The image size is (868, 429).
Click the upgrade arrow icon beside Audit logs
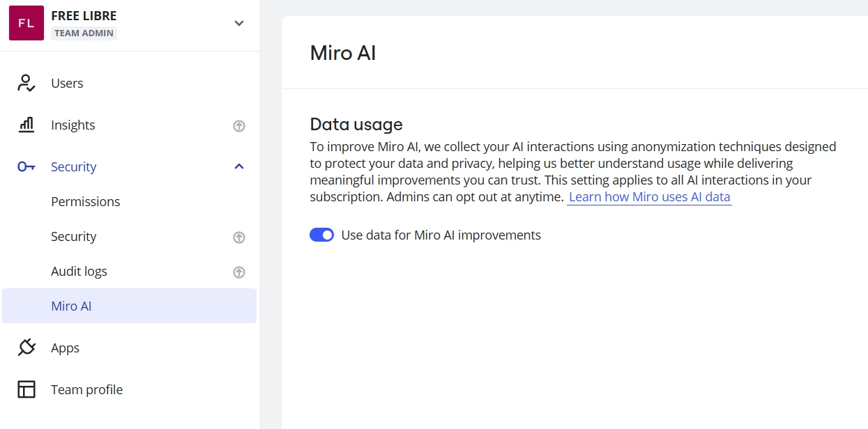coord(239,272)
